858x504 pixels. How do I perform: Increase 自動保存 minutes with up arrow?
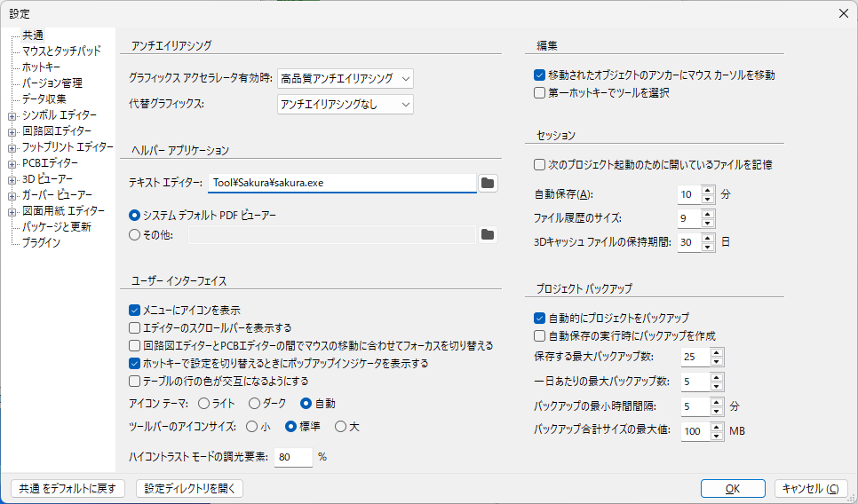pos(708,189)
